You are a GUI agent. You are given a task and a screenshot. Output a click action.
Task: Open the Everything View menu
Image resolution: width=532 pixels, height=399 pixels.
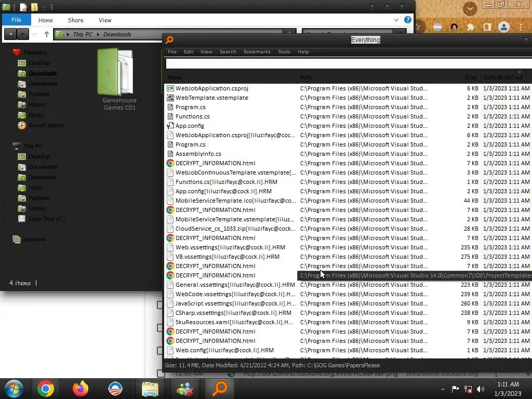pos(206,52)
